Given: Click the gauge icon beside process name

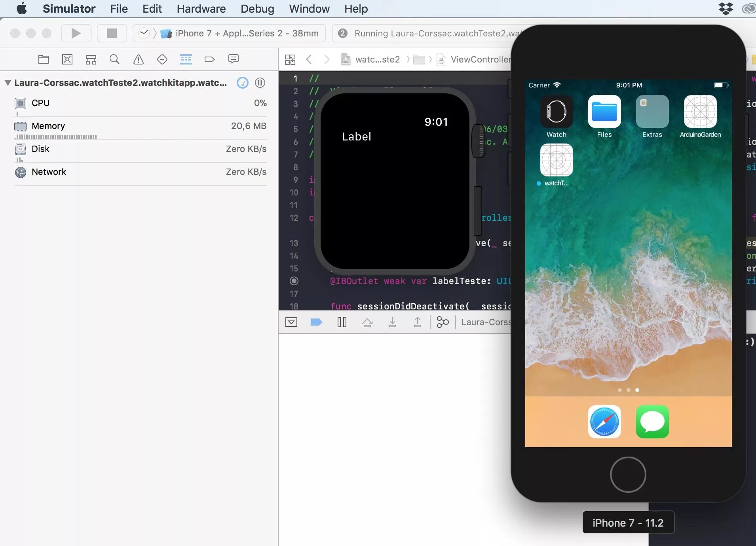Looking at the screenshot, I should tap(242, 83).
